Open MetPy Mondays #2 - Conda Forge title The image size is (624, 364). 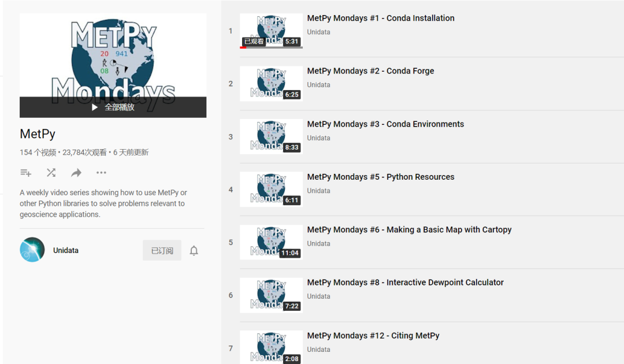[370, 71]
